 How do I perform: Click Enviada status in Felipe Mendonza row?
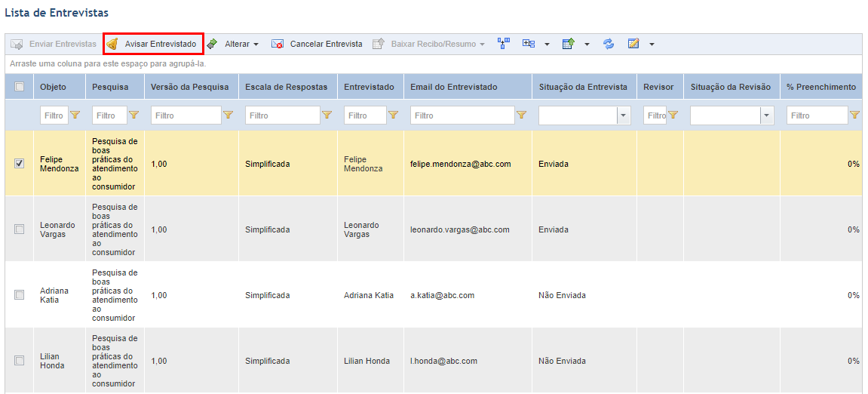point(554,164)
